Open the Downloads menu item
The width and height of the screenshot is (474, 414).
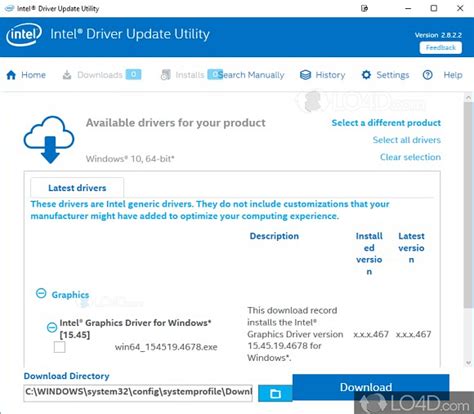pos(100,75)
